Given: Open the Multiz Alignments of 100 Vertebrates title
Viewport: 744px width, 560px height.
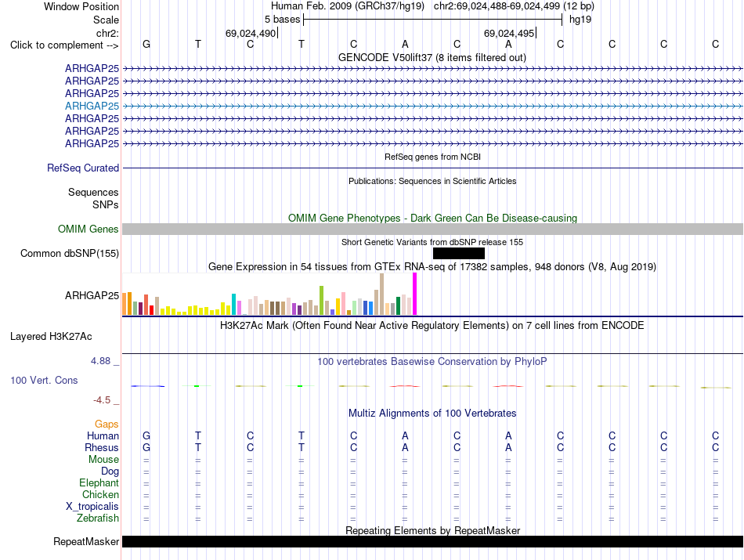Looking at the screenshot, I should 432,414.
